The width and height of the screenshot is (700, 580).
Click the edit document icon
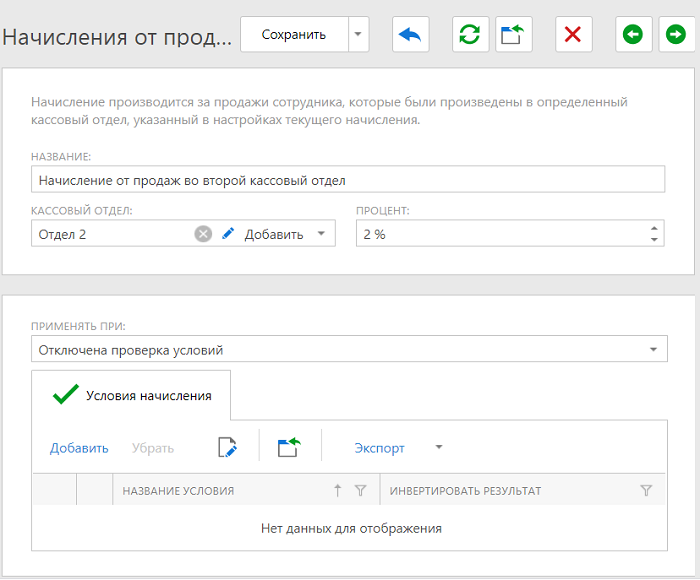coord(227,447)
